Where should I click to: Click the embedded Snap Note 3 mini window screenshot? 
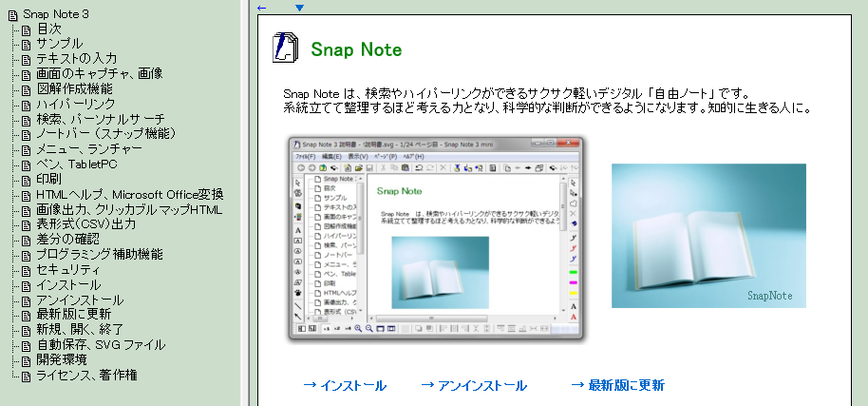436,238
